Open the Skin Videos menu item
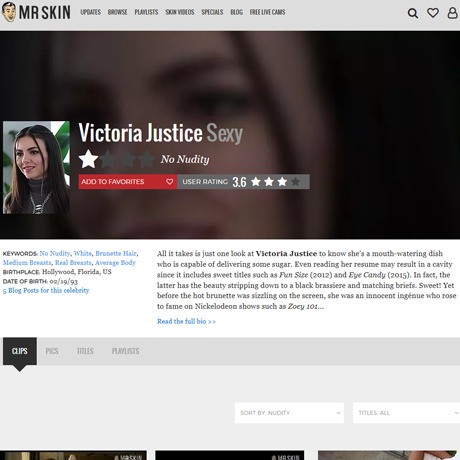The width and height of the screenshot is (460, 460). pos(180,12)
